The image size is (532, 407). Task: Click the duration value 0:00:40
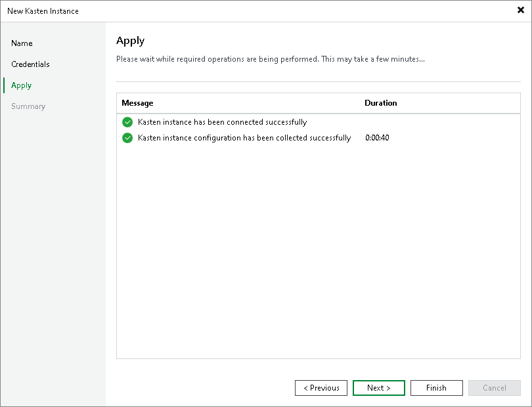click(377, 138)
